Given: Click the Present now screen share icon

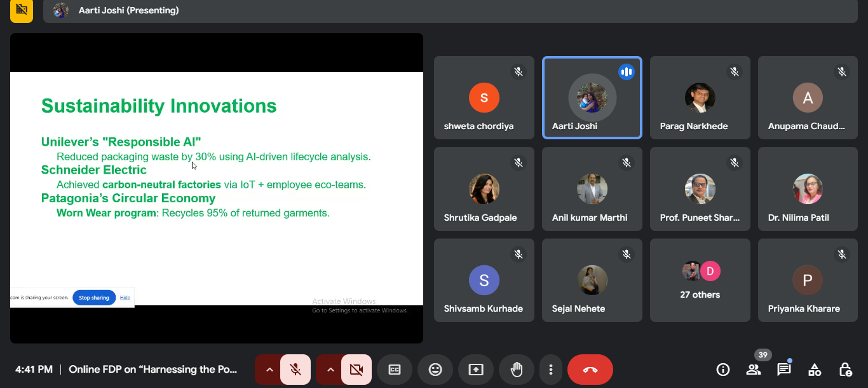Looking at the screenshot, I should (476, 370).
